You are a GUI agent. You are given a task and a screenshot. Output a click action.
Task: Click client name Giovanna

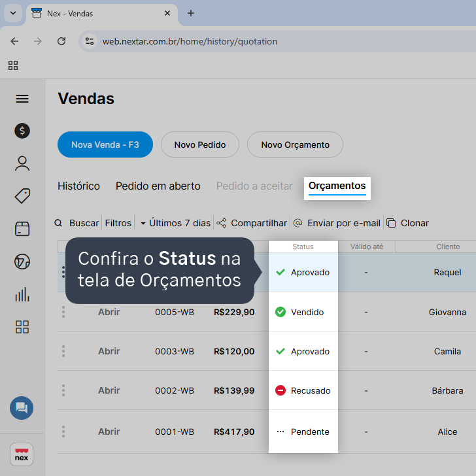pyautogui.click(x=447, y=312)
